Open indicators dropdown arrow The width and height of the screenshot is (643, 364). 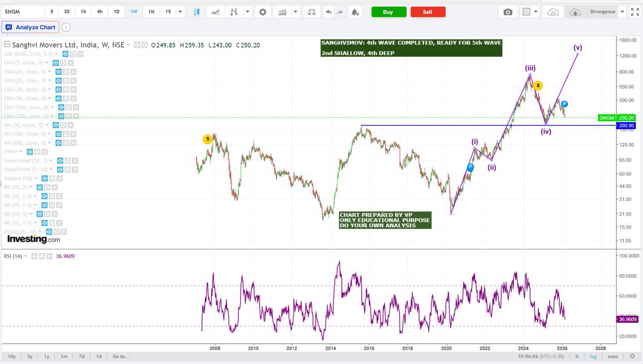pos(295,12)
